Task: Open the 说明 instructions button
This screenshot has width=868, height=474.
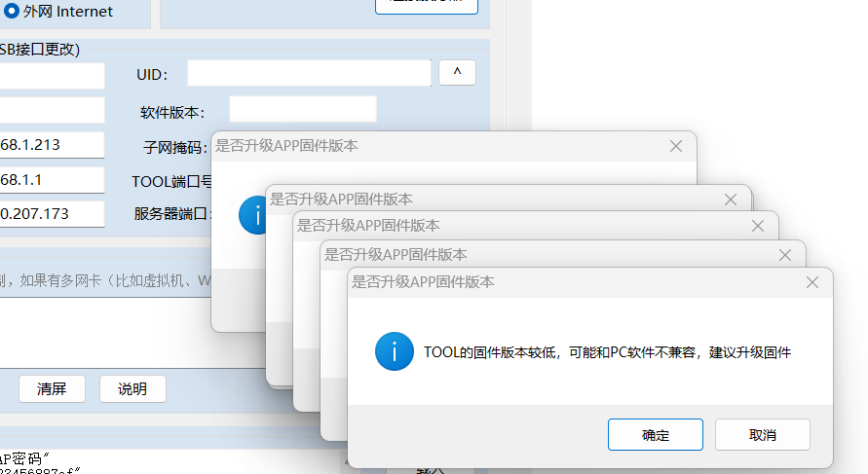Action: point(132,388)
